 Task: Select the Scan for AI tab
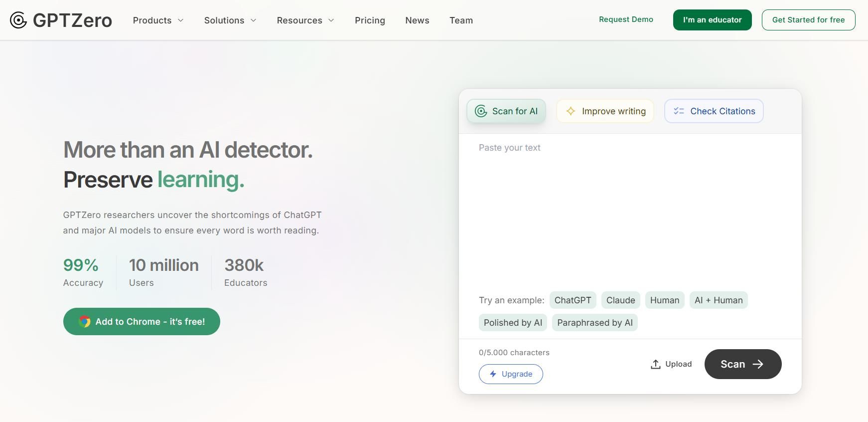click(x=506, y=111)
